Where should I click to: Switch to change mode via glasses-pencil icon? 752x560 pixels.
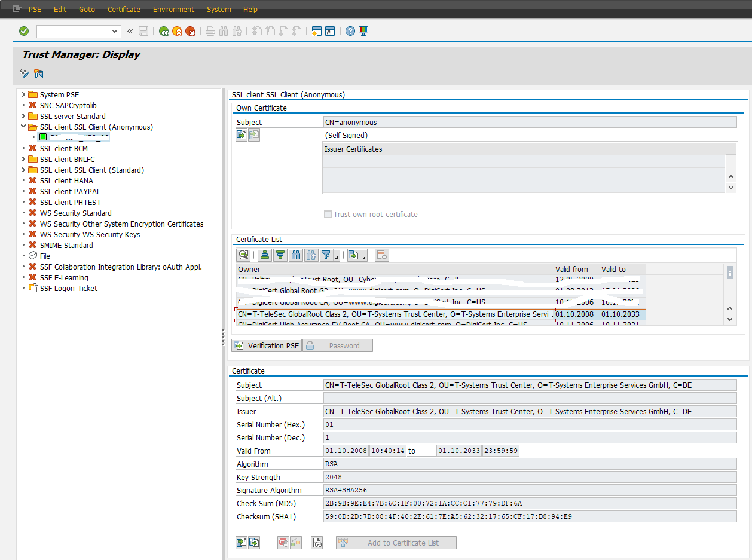25,74
